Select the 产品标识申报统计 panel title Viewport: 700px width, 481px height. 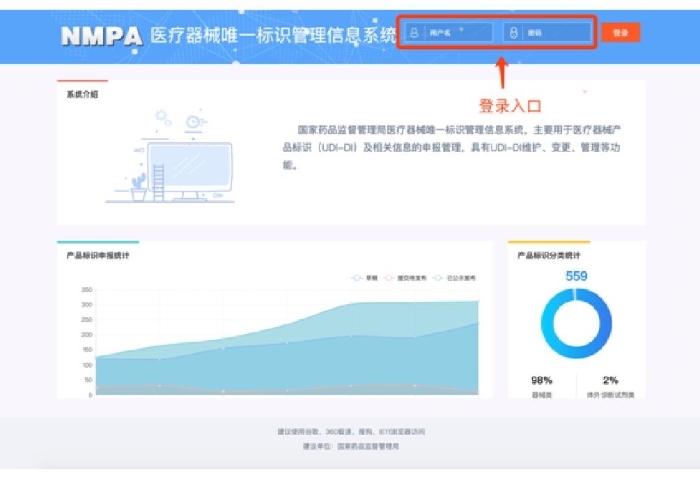(98, 256)
